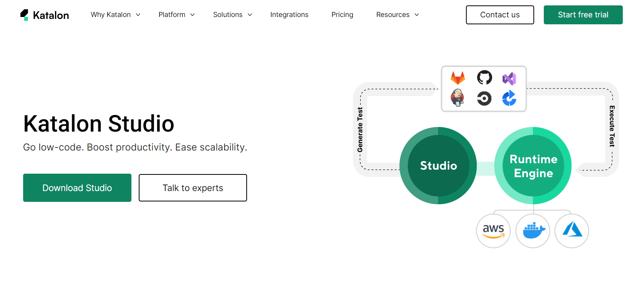Expand the Resources menu chevron
This screenshot has width=644, height=296.
pyautogui.click(x=417, y=15)
